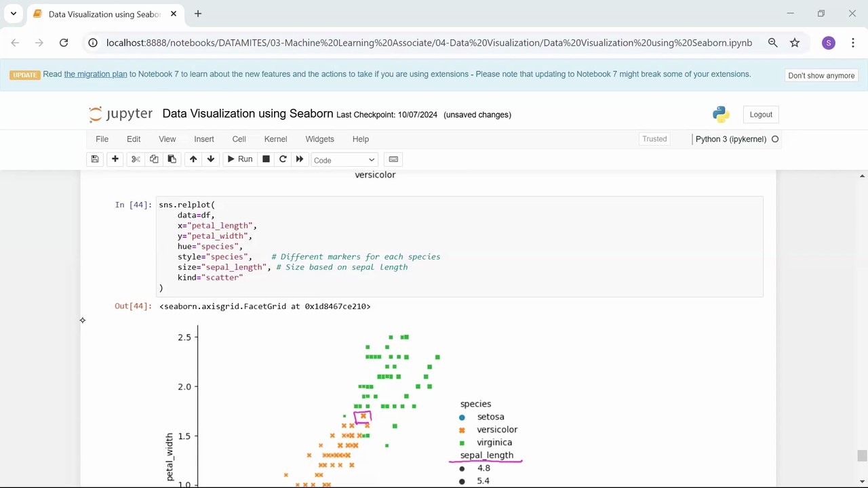Go forward in browser history

39,43
